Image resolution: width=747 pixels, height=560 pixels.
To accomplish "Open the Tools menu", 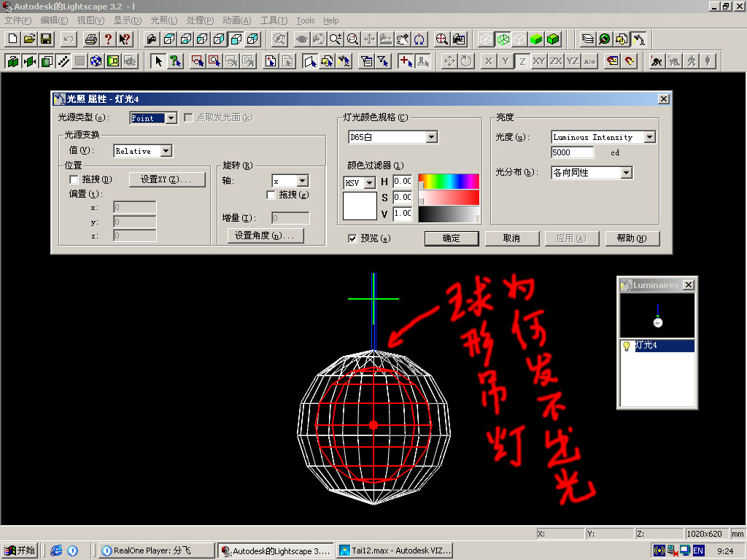I will pos(305,20).
